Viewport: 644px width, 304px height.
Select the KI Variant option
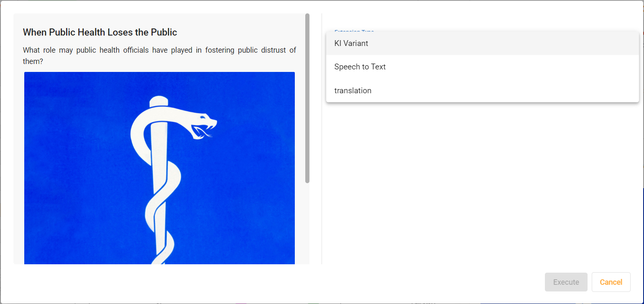click(351, 43)
